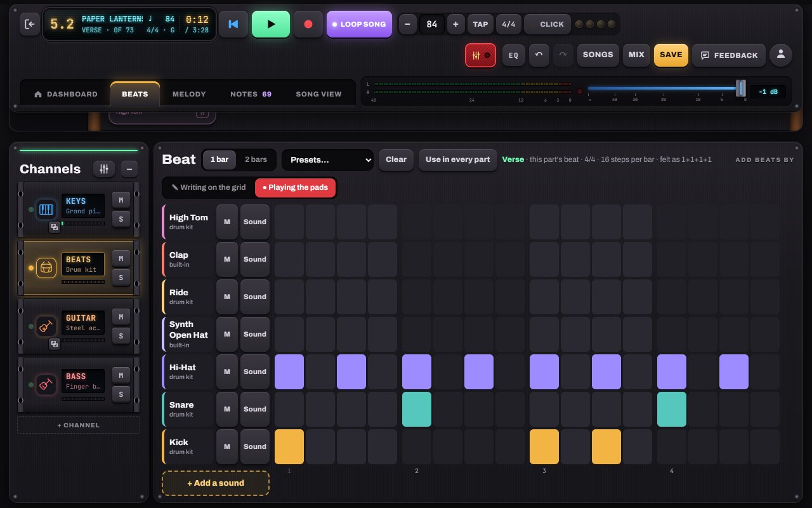Solo the Keys channel
Screen dimensions: 812x508
pos(121,219)
